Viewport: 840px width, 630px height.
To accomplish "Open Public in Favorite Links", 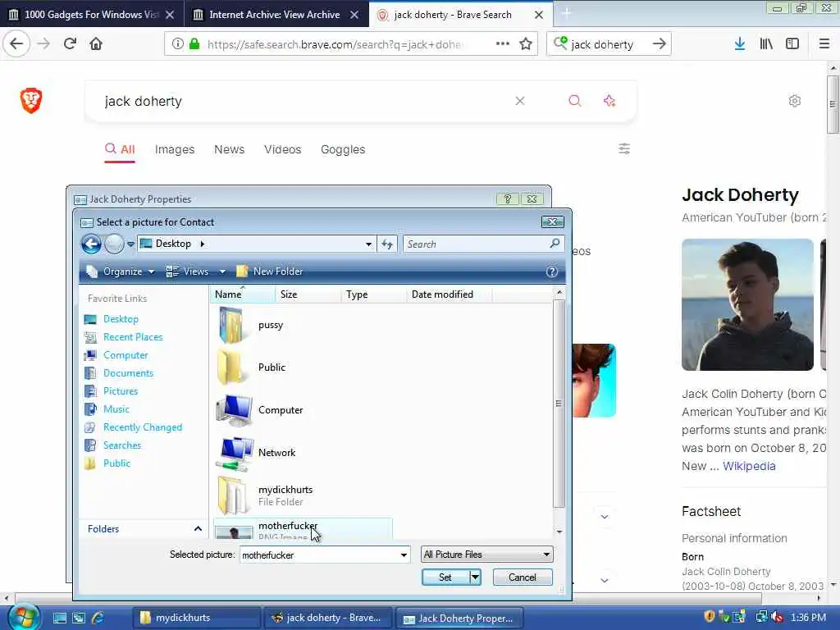I will click(x=107, y=463).
